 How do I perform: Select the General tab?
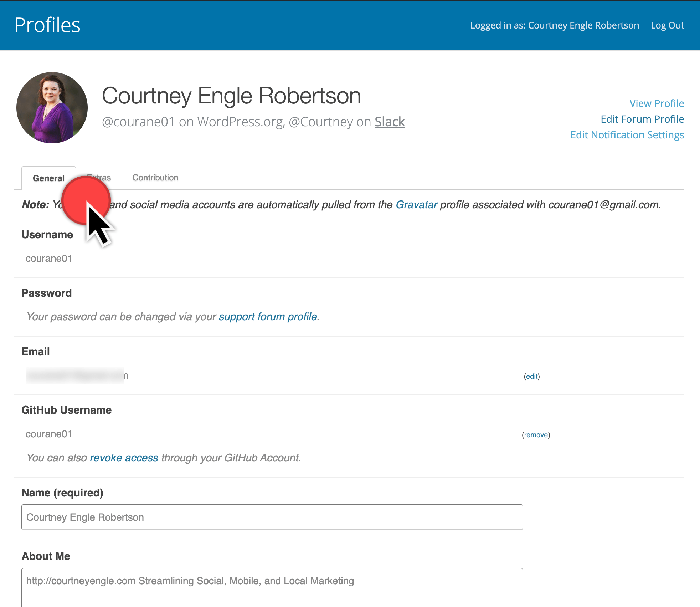pos(48,178)
